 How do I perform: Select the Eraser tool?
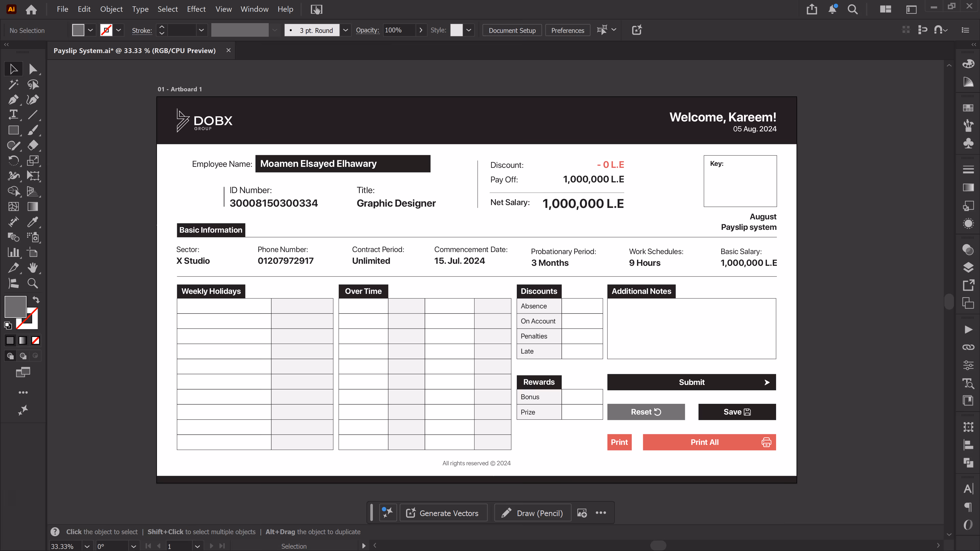click(33, 145)
